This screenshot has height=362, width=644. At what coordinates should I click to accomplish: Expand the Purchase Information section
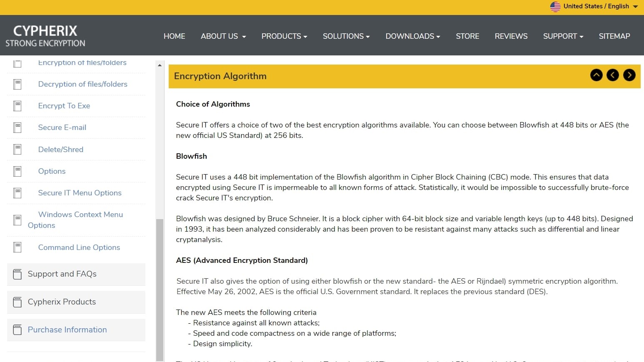tap(76, 330)
